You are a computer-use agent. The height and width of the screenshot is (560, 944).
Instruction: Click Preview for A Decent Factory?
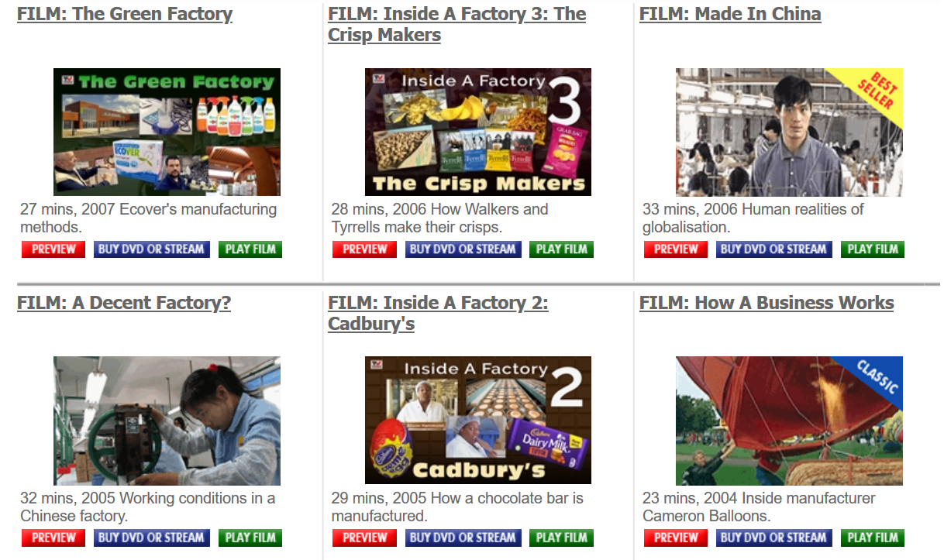pyautogui.click(x=53, y=538)
